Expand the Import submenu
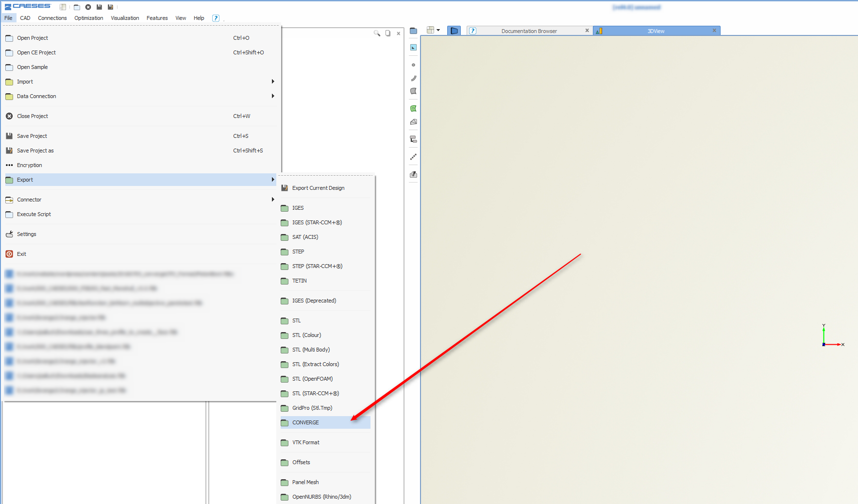 point(140,82)
